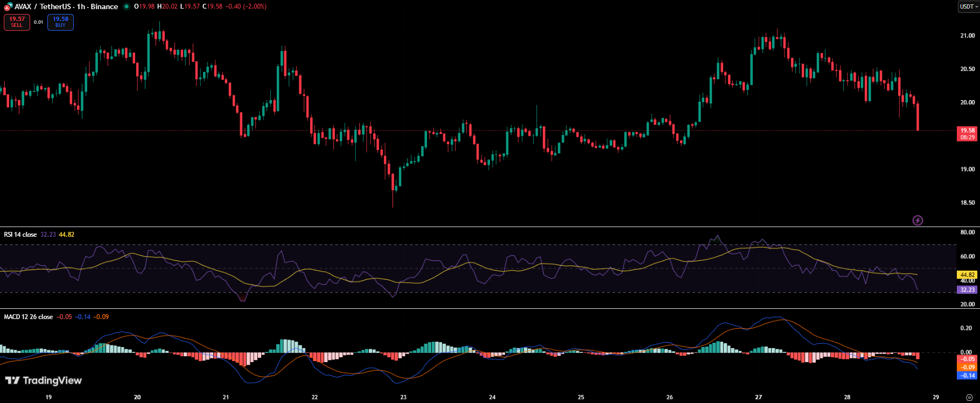
Task: Click the purple RSI 32.23 value tag
Action: point(968,289)
